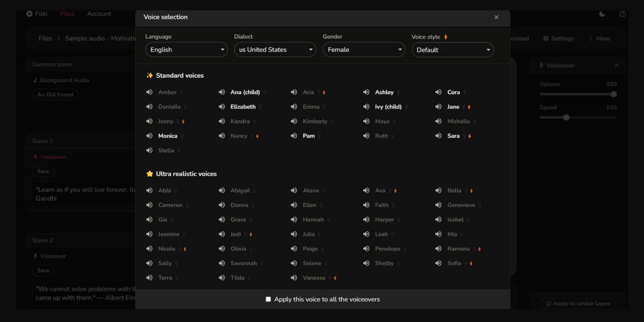The height and width of the screenshot is (322, 644).
Task: Open Settings
Action: pyautogui.click(x=558, y=38)
